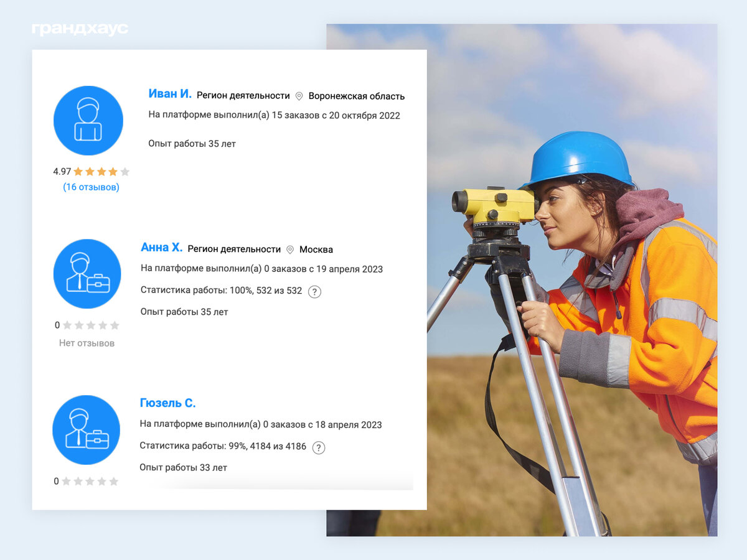Click the грандхаус logo
The image size is (747, 560).
pos(80,29)
